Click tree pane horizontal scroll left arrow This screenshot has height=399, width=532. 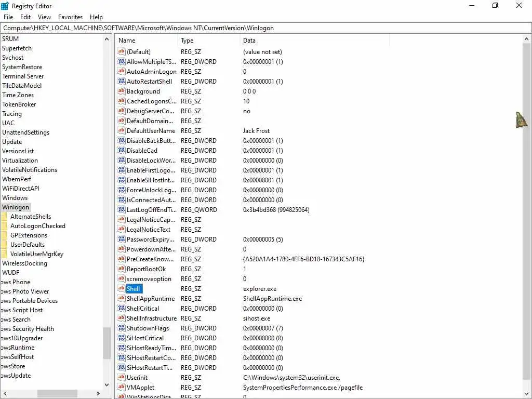[5, 394]
